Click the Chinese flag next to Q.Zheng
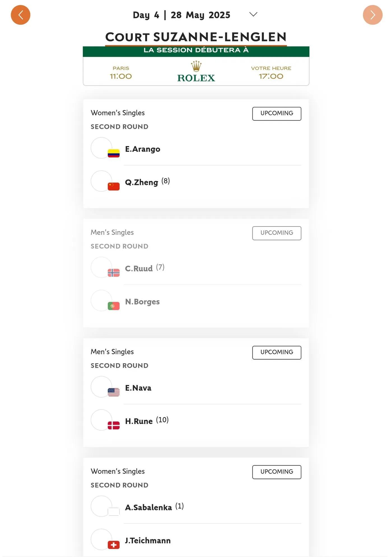 tap(114, 186)
